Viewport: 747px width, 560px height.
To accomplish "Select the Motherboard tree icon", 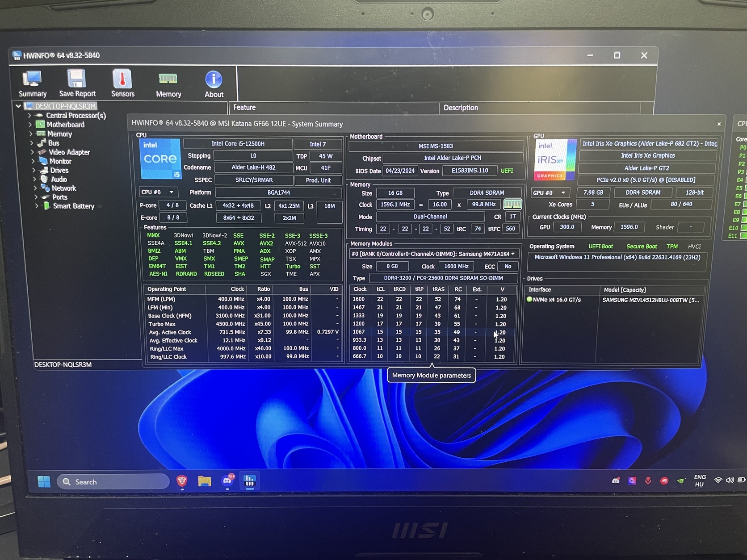I will pos(40,125).
